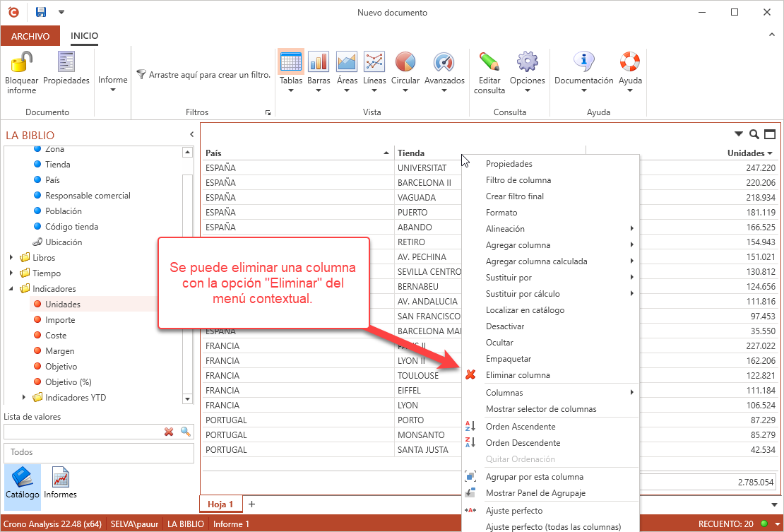Open the Informe dropdown in the ribbon
Screen dimensions: 784x532
pos(112,84)
